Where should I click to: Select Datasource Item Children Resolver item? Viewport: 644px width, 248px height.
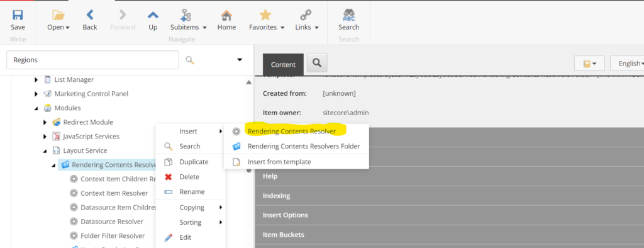[118, 207]
